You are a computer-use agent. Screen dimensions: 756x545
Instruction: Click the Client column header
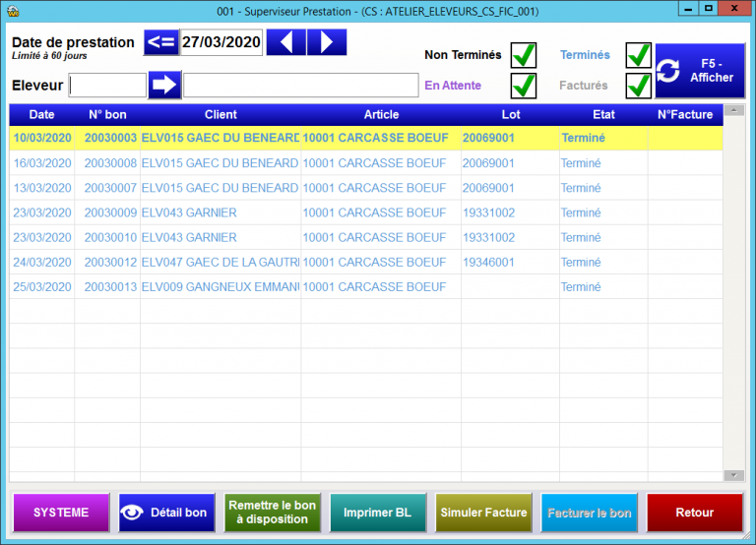(x=220, y=115)
